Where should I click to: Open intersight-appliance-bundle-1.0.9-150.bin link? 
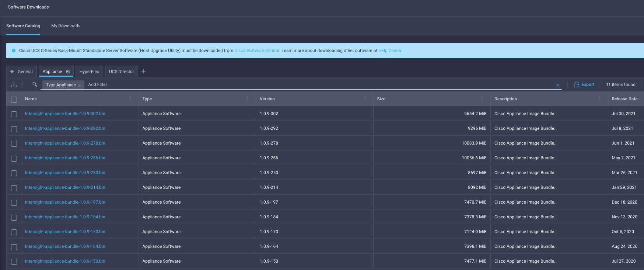[65, 261]
